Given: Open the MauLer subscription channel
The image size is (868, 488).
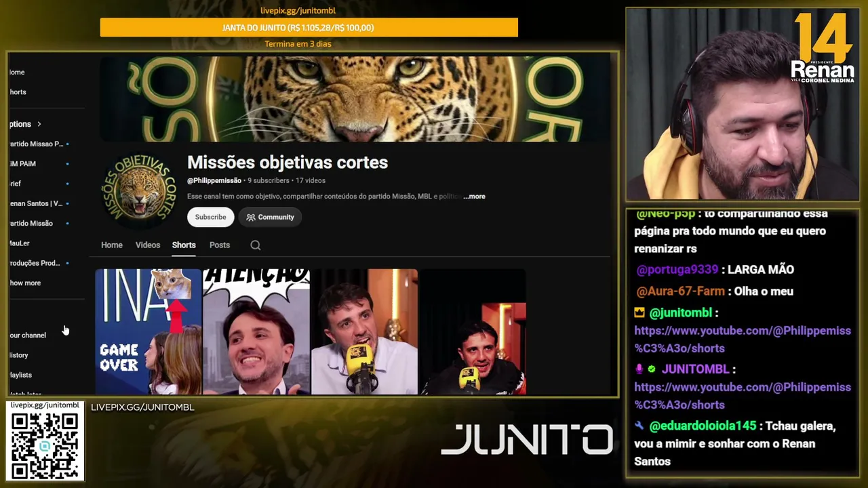Looking at the screenshot, I should point(20,243).
